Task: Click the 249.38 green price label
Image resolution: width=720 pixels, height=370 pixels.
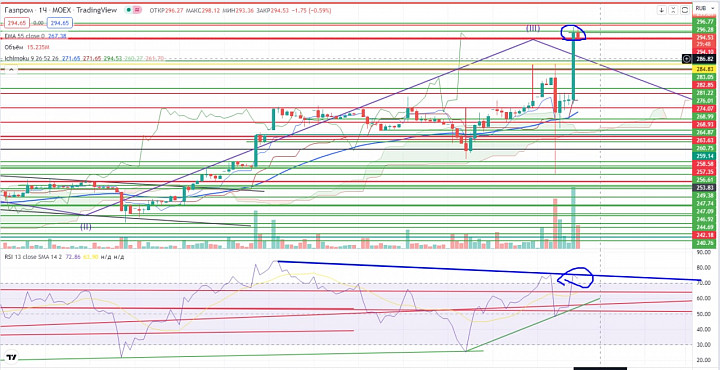Action: click(704, 195)
